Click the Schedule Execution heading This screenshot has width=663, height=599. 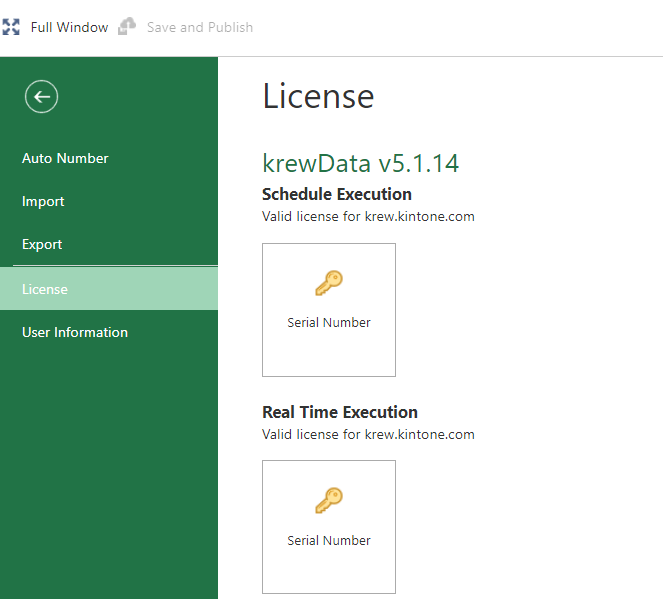(x=337, y=194)
